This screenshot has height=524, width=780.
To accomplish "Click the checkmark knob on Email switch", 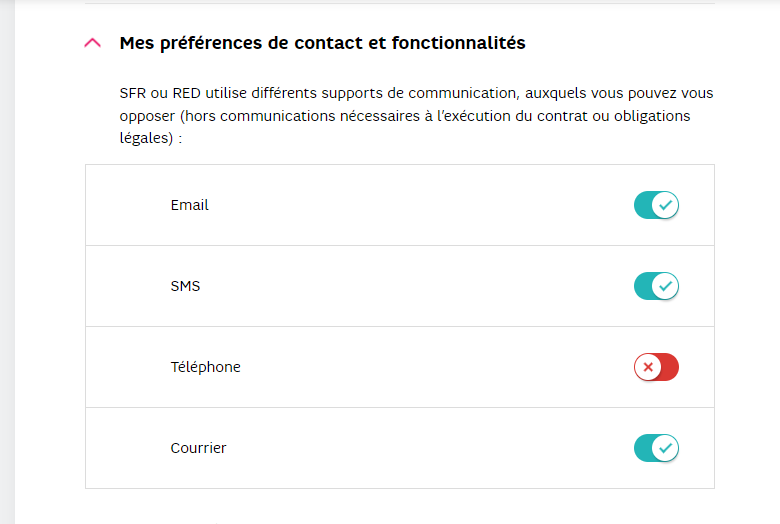I will pos(666,205).
